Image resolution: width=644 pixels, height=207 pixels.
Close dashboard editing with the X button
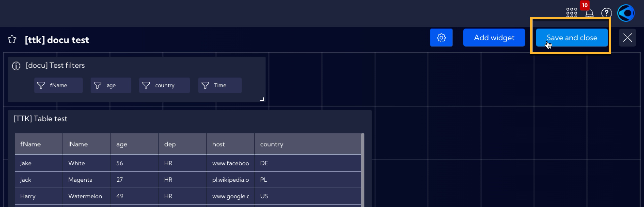(x=627, y=38)
